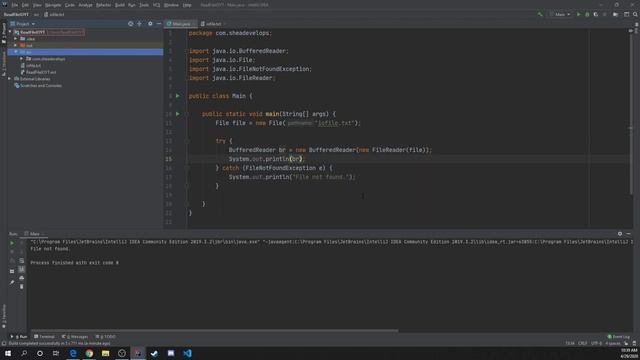Toggle scroll-to-end icon in Run console toolbar
Image resolution: width=640 pixels, height=360 pixels.
click(22, 269)
